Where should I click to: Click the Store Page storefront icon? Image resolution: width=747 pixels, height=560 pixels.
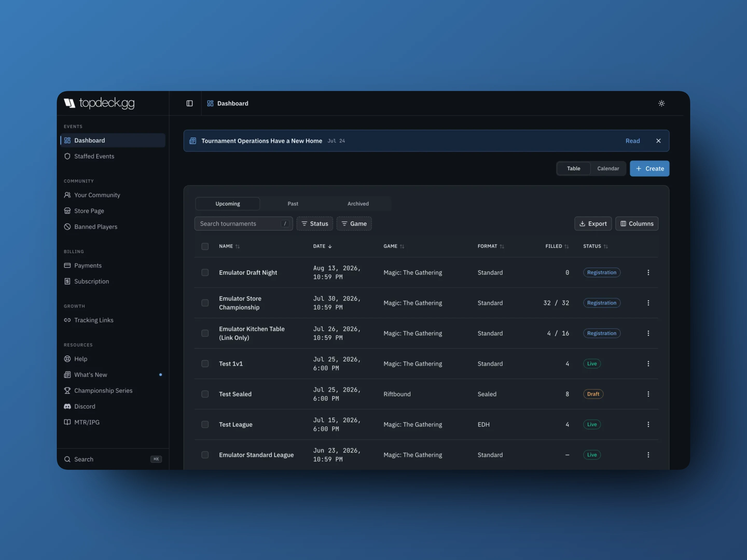click(x=67, y=211)
